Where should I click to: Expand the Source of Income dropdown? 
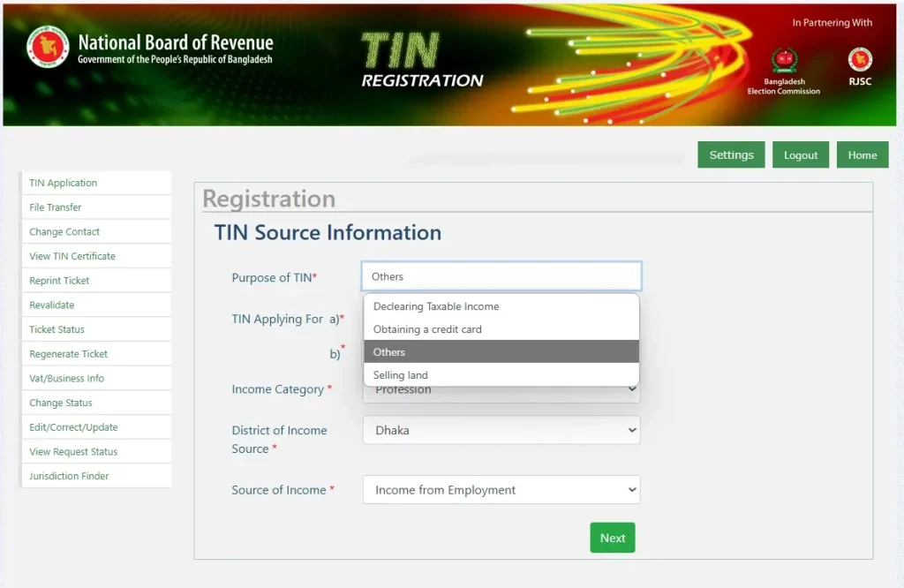click(x=501, y=490)
